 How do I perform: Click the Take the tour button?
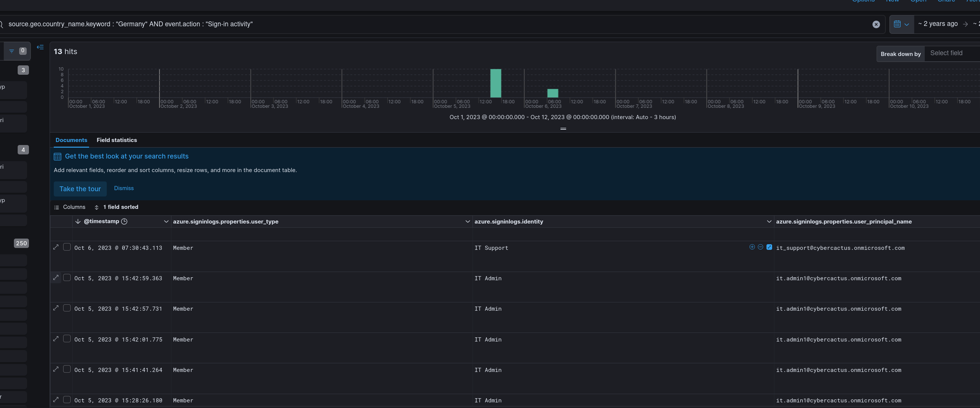80,189
